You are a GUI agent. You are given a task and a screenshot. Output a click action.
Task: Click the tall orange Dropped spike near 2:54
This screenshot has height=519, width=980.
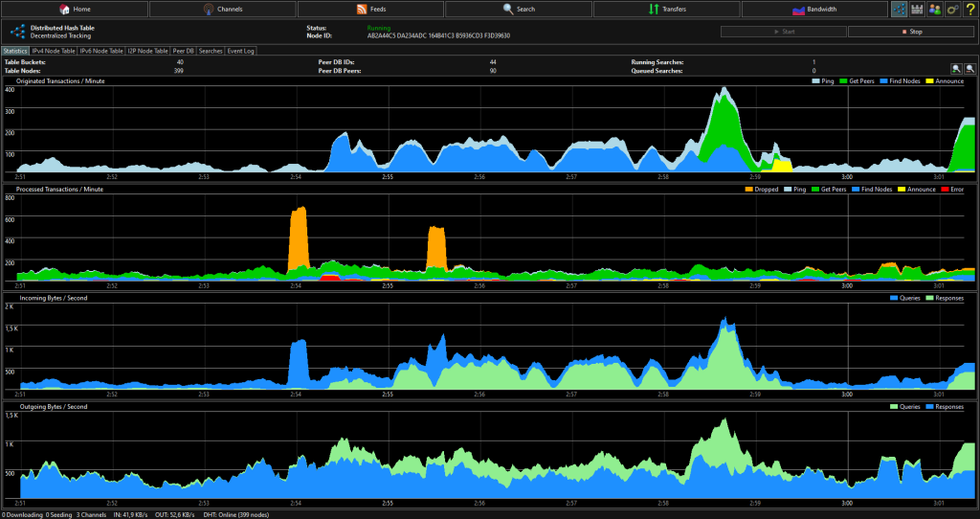[299, 237]
